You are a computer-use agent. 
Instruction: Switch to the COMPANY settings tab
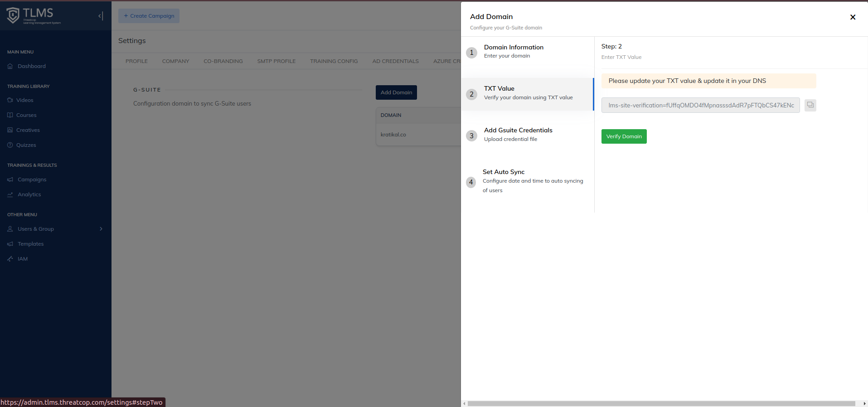click(x=175, y=61)
